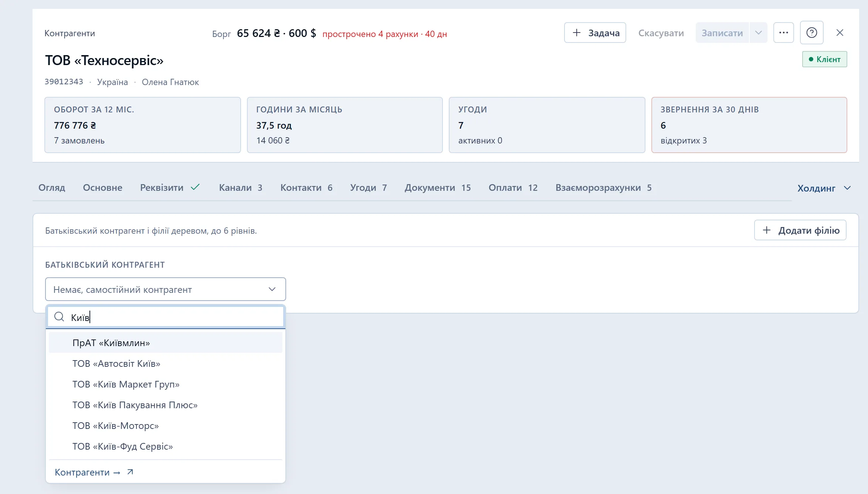This screenshot has width=868, height=494.
Task: Select ТОВ «Київ Пакування Плюс» option
Action: coord(165,405)
